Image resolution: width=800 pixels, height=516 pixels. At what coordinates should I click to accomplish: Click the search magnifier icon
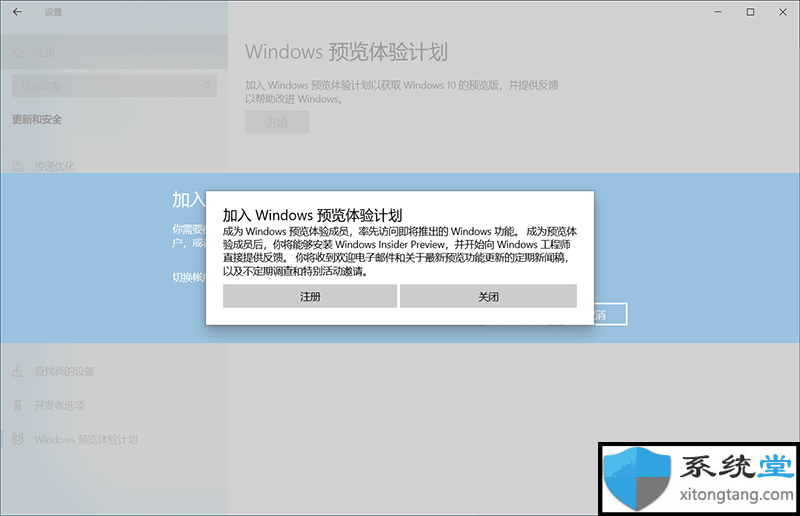point(206,86)
